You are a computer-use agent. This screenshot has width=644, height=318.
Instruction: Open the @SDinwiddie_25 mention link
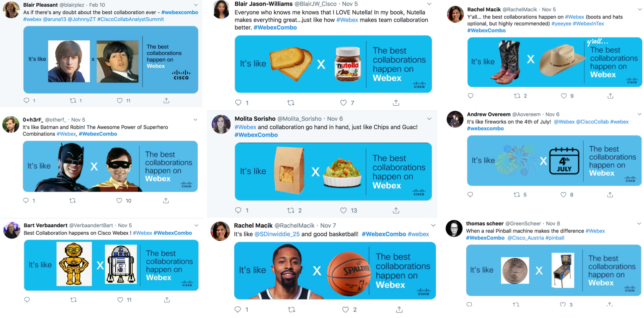(x=277, y=234)
